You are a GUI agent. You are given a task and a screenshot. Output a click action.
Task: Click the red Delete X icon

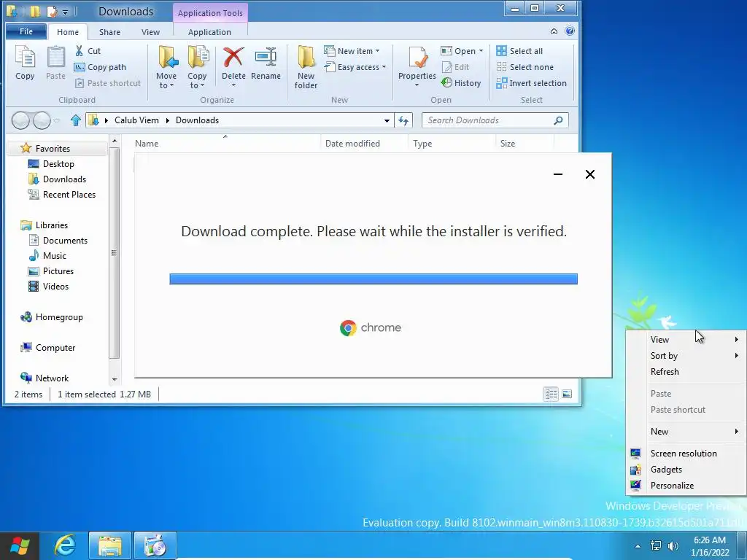pos(233,57)
